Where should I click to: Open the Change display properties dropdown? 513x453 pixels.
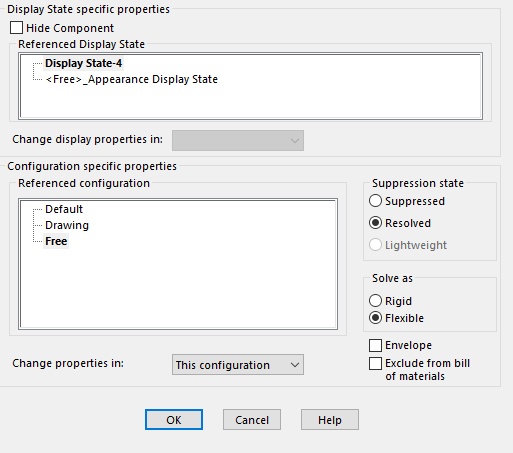pyautogui.click(x=238, y=140)
